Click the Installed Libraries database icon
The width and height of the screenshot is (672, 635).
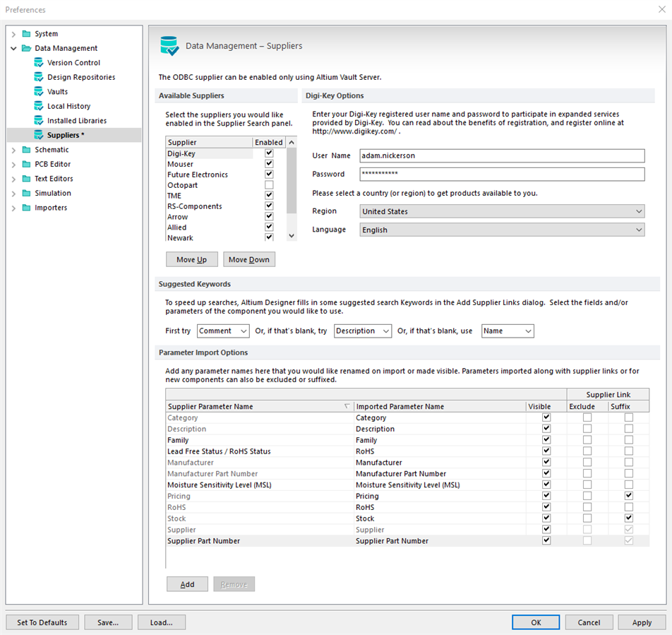[x=39, y=121]
